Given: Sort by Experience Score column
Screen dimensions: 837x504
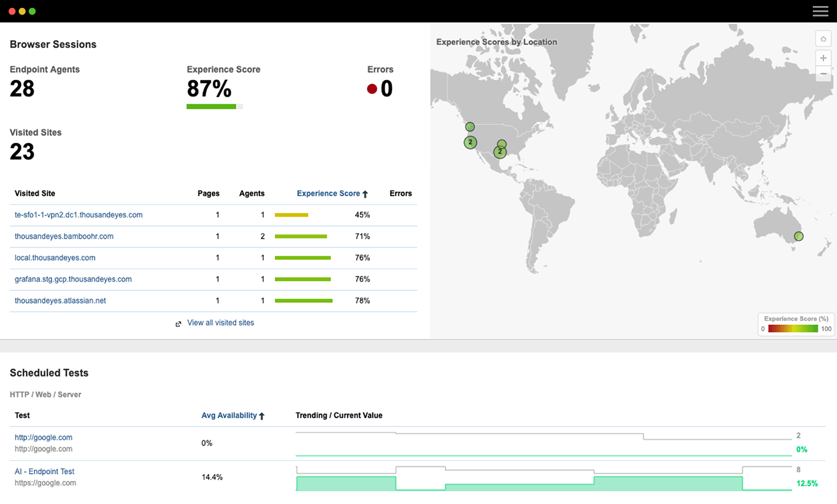Looking at the screenshot, I should 328,193.
